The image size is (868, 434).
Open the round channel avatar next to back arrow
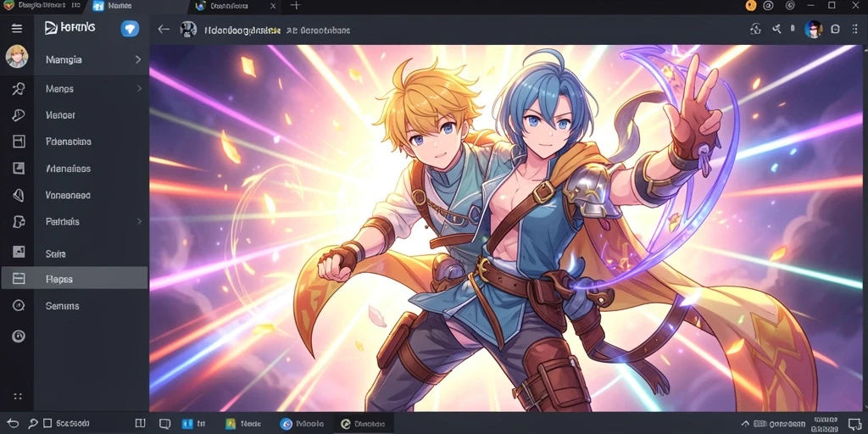click(189, 30)
